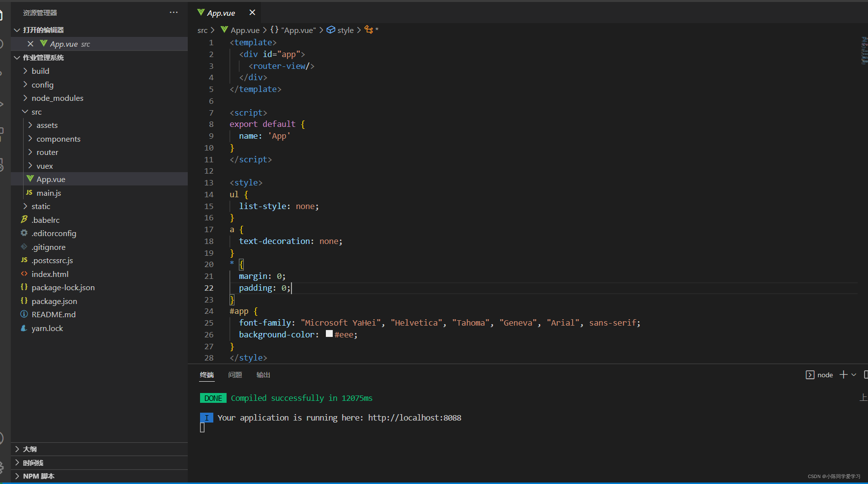Close App.vue in open editors list
The image size is (868, 484).
tap(30, 44)
